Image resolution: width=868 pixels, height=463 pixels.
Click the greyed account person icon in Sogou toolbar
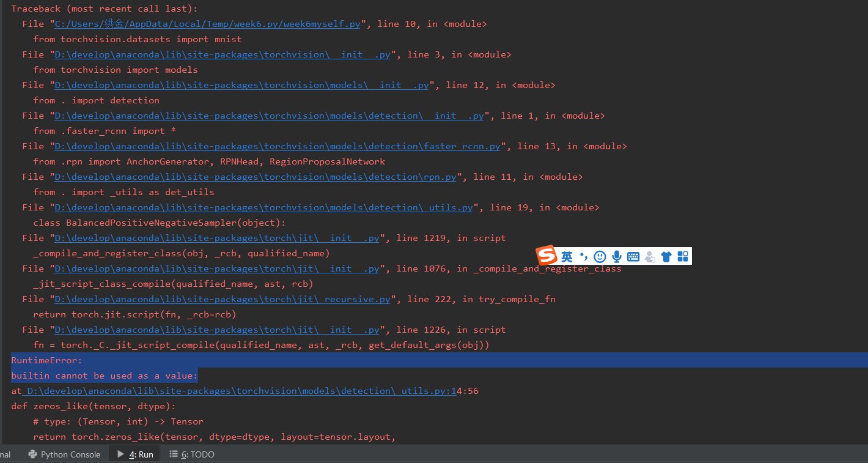pyautogui.click(x=650, y=257)
